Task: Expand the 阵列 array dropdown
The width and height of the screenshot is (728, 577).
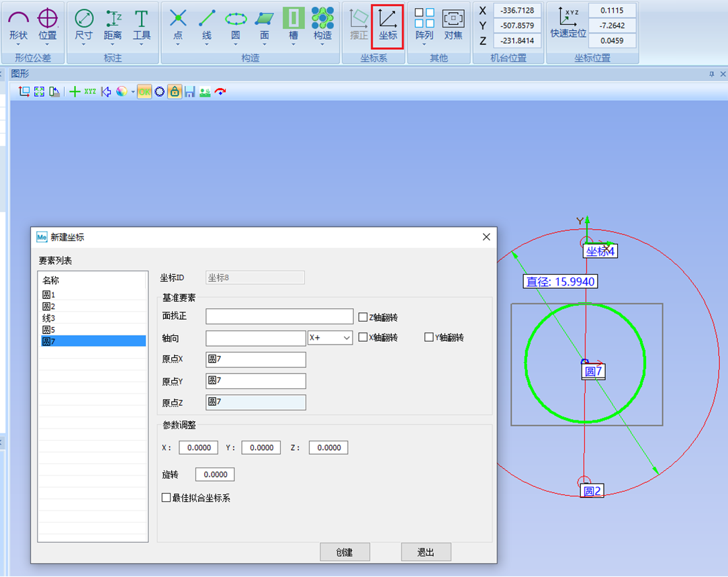Action: [424, 44]
